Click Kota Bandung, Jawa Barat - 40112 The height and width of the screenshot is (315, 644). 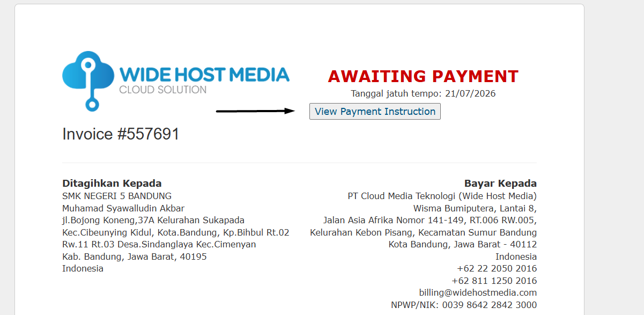click(x=463, y=244)
